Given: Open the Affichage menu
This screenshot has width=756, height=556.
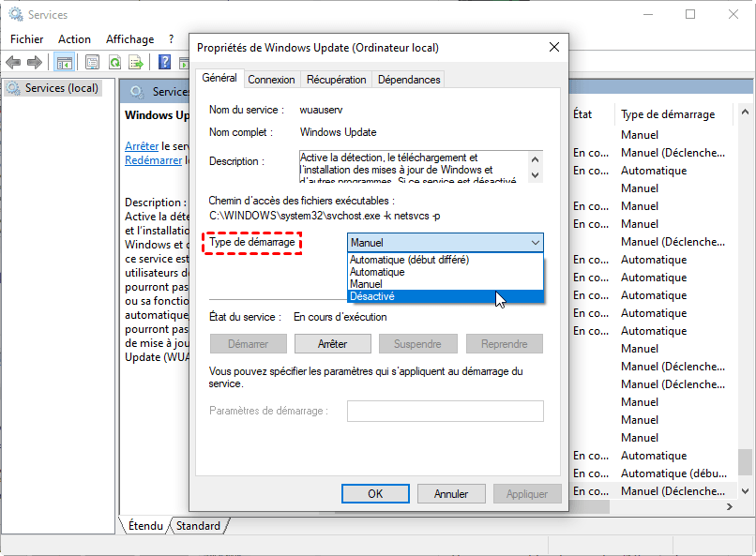Looking at the screenshot, I should [130, 39].
